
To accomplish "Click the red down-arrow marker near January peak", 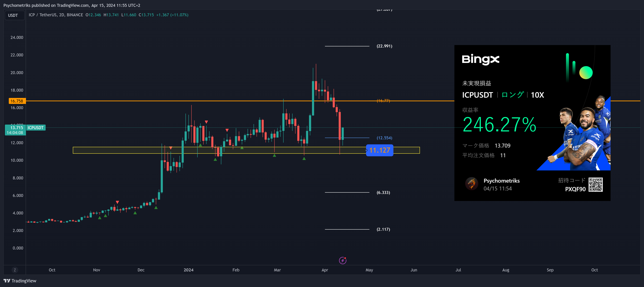I will (x=206, y=122).
